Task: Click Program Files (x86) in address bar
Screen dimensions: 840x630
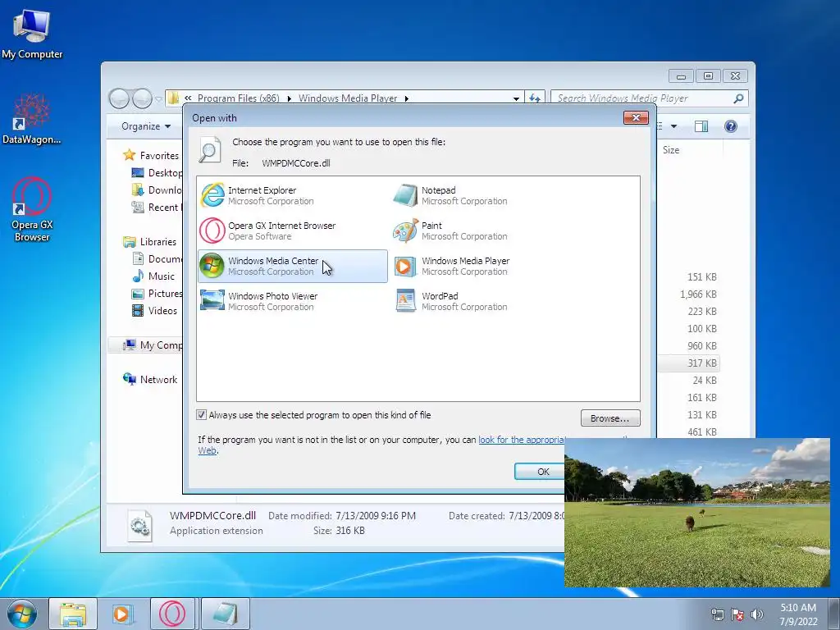Action: [x=239, y=98]
